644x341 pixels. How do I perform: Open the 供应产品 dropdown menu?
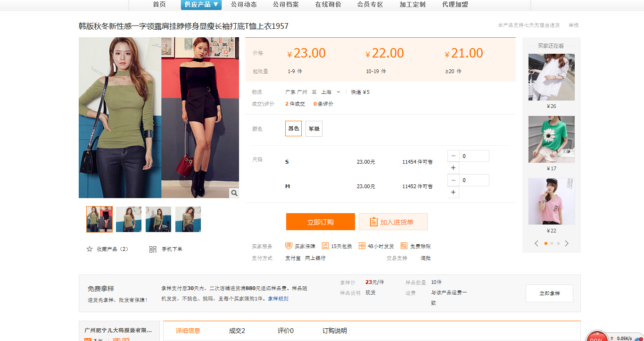201,5
